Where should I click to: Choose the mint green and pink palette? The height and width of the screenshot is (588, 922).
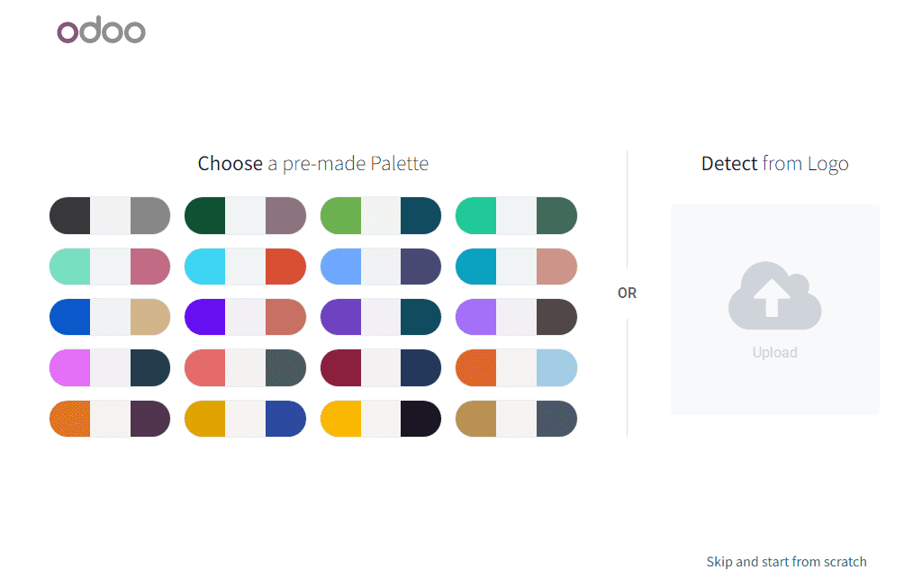110,267
